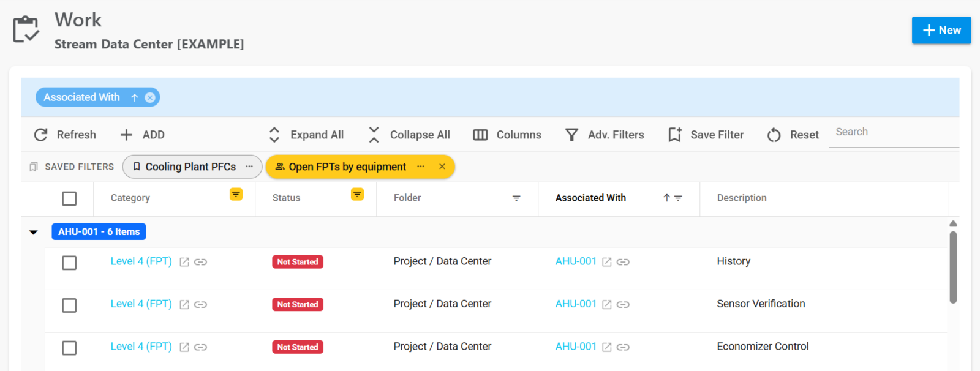Click Not Started status in Economizer Control row
Image resolution: width=980 pixels, height=371 pixels.
coord(298,347)
